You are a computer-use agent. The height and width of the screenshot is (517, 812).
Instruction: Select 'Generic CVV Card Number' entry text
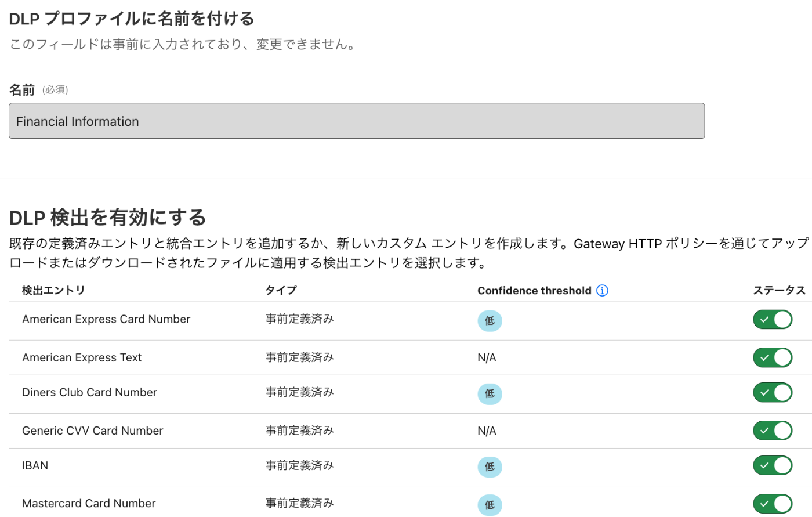(x=93, y=431)
